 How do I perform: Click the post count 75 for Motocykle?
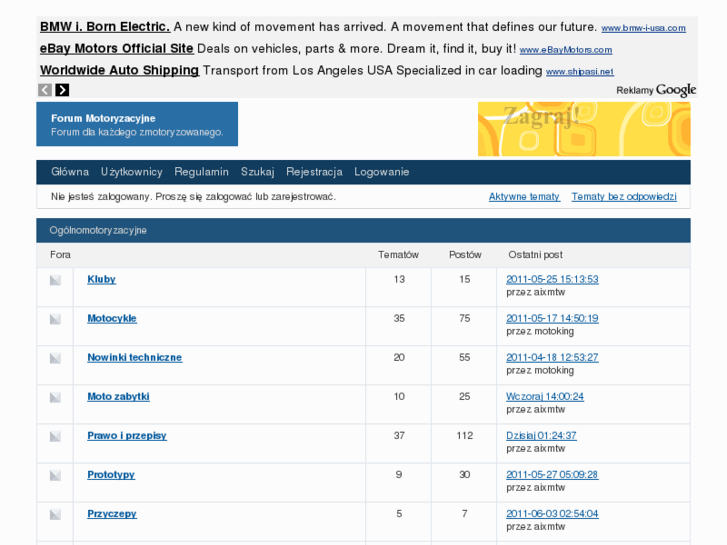pyautogui.click(x=465, y=318)
